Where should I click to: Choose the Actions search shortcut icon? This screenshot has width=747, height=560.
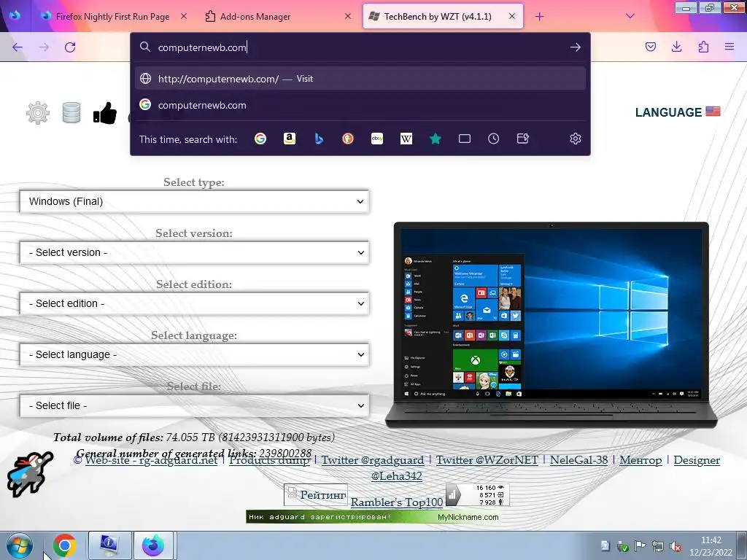[x=522, y=139]
